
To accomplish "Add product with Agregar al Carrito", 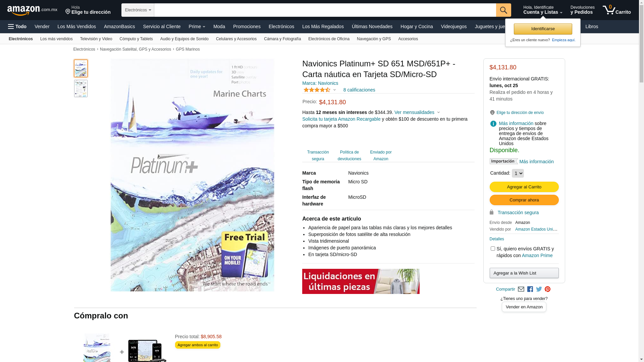I will 524,187.
